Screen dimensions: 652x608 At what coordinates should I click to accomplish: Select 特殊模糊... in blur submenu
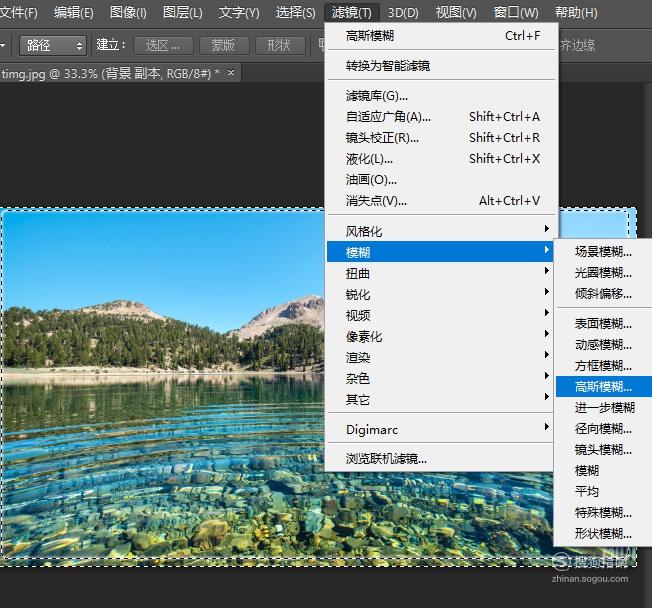(x=604, y=513)
